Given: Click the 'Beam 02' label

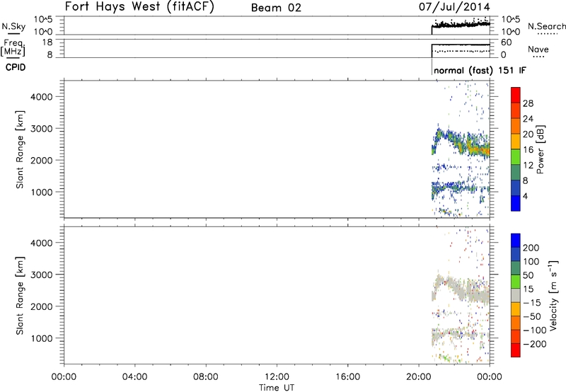Looking at the screenshot, I should [276, 8].
